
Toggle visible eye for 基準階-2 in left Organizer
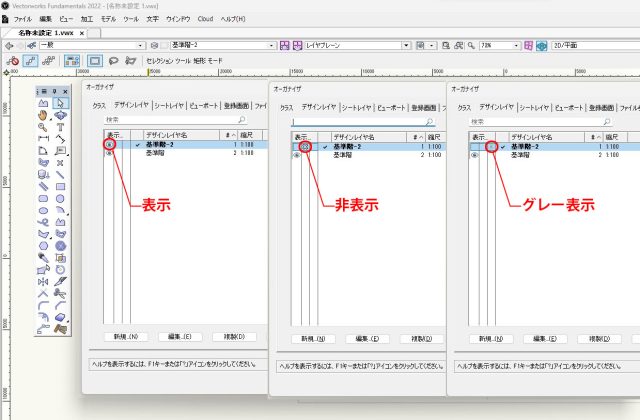pos(109,145)
